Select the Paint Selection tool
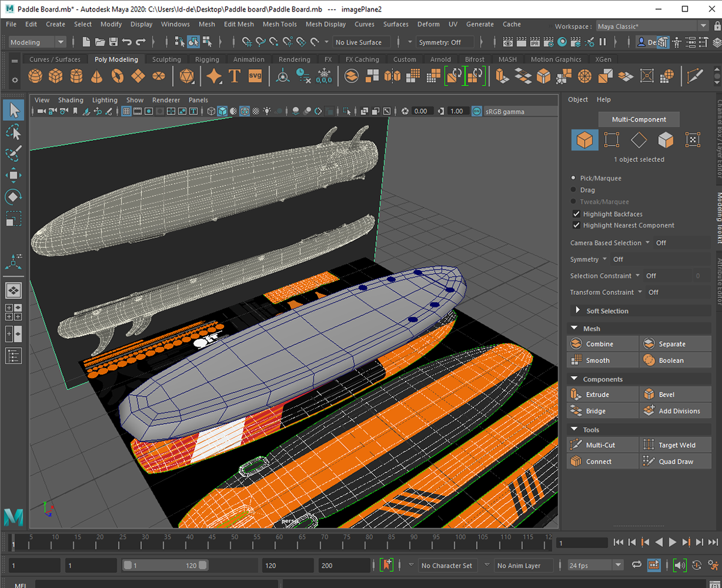The height and width of the screenshot is (588, 722). (13, 153)
